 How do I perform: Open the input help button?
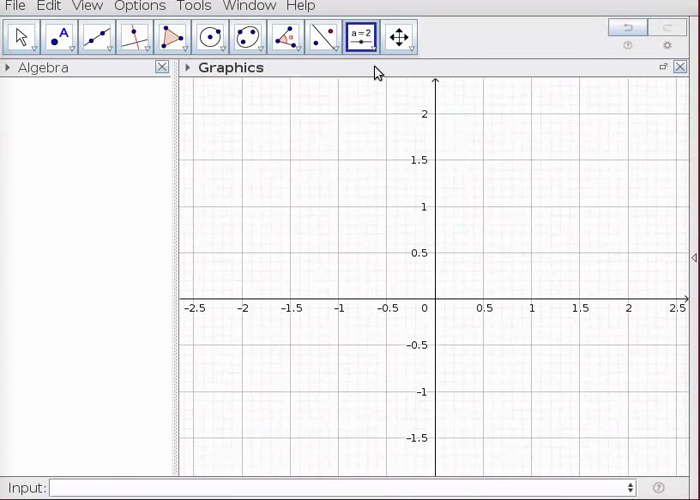pos(659,488)
